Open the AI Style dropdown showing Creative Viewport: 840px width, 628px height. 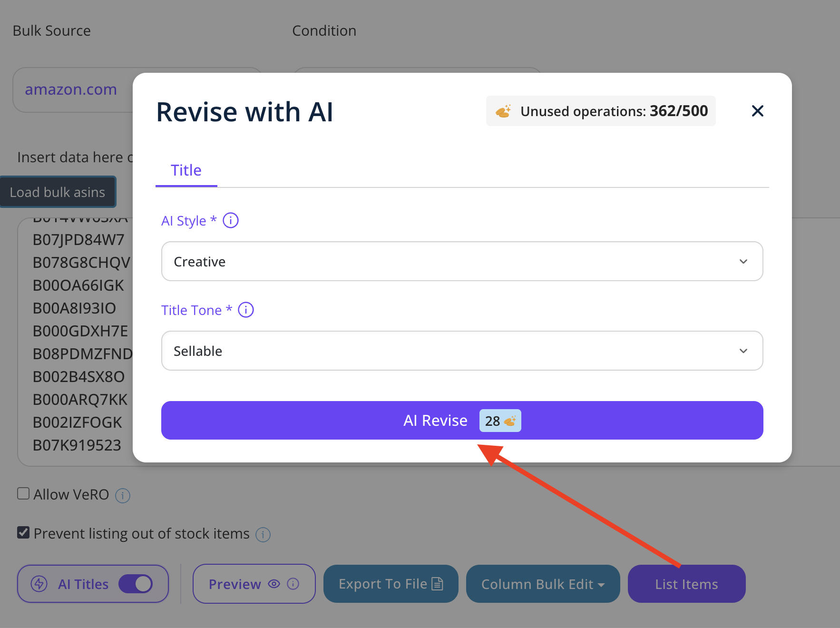tap(462, 261)
